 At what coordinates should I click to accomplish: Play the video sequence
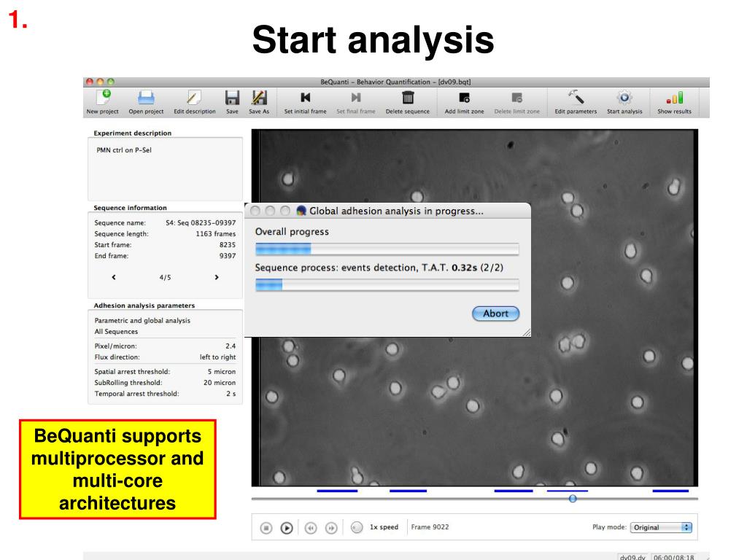coord(286,528)
